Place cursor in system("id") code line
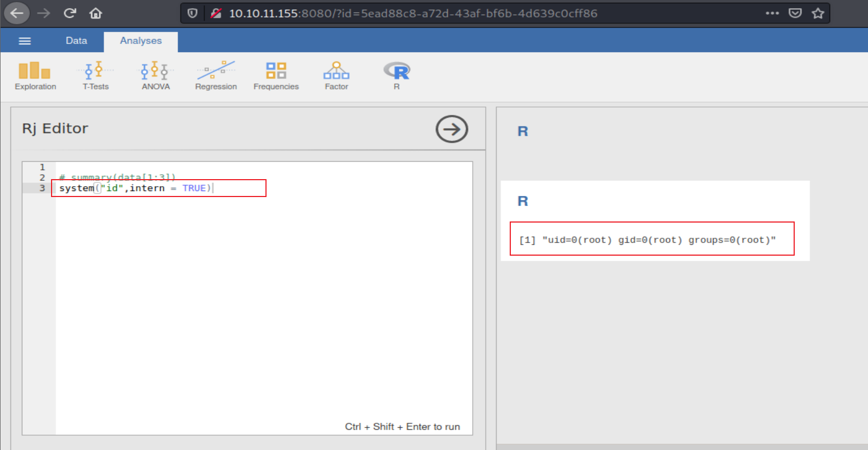 tap(135, 188)
